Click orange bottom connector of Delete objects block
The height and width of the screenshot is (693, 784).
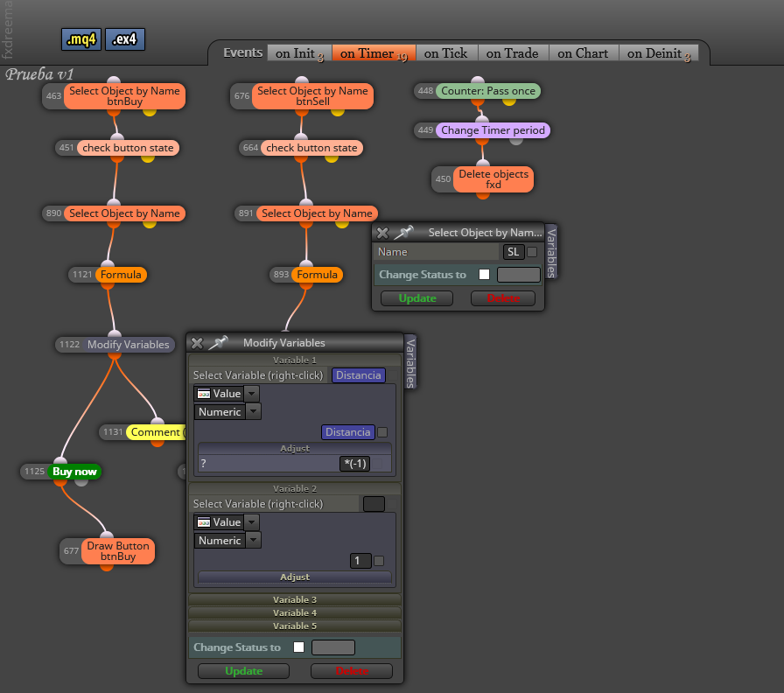[482, 194]
